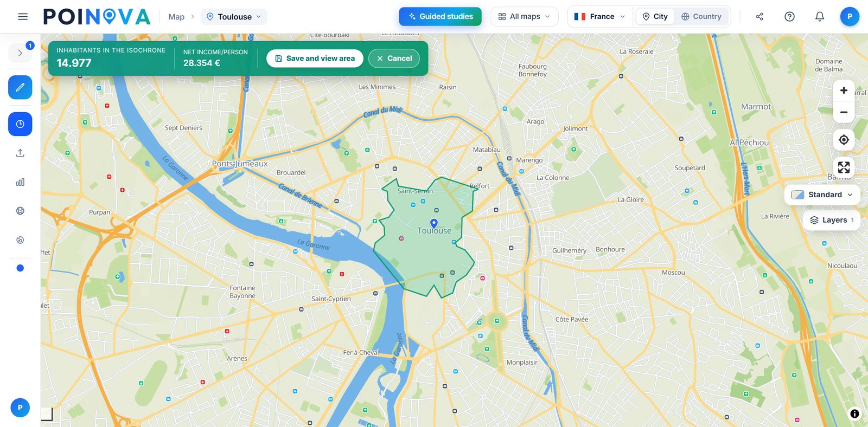
Task: Click the globe icon in sidebar
Action: pos(20,211)
